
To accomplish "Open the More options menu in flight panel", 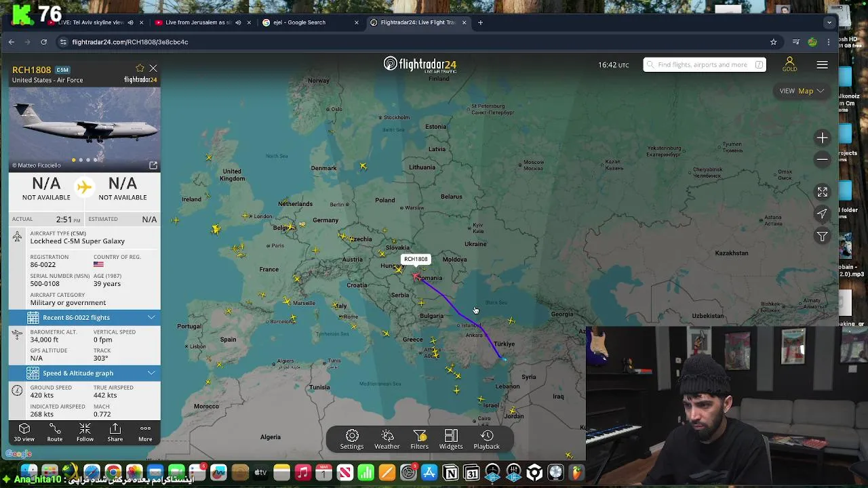I will pos(145,432).
